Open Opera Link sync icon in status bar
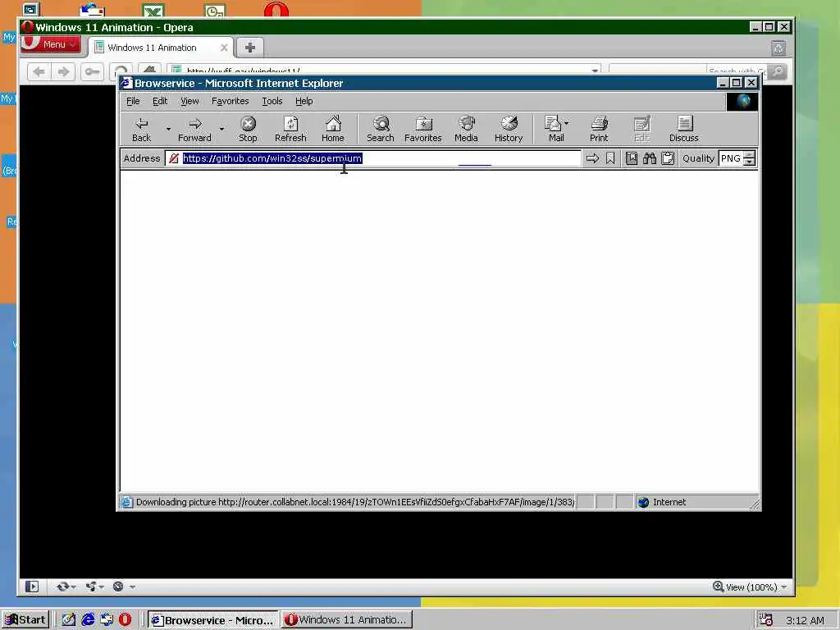The width and height of the screenshot is (840, 630). tap(62, 587)
